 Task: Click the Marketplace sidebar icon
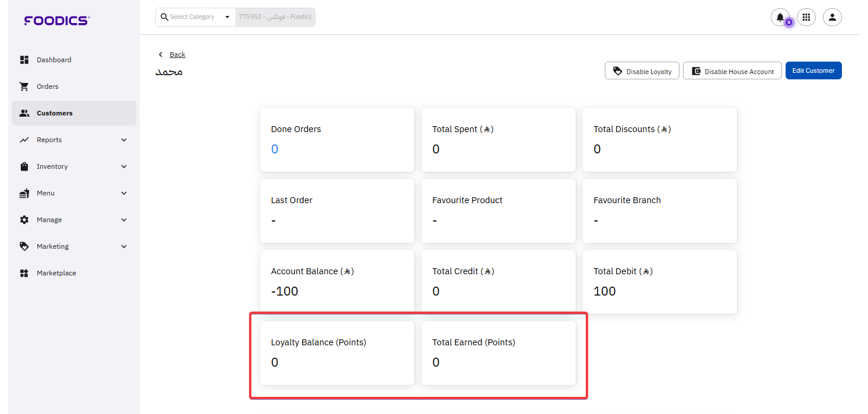pyautogui.click(x=24, y=273)
